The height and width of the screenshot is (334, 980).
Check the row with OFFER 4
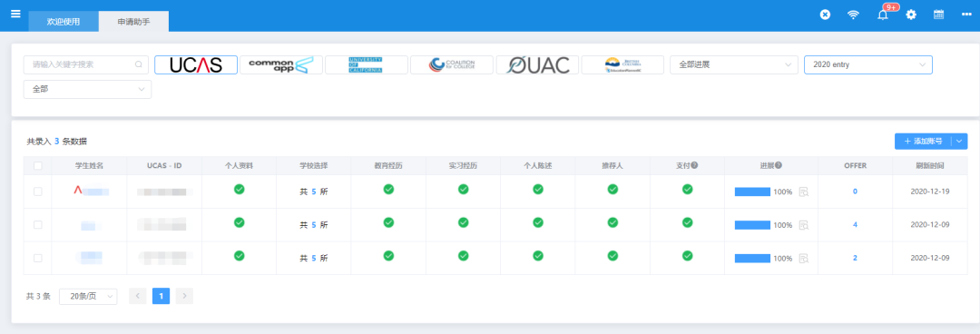click(x=37, y=224)
